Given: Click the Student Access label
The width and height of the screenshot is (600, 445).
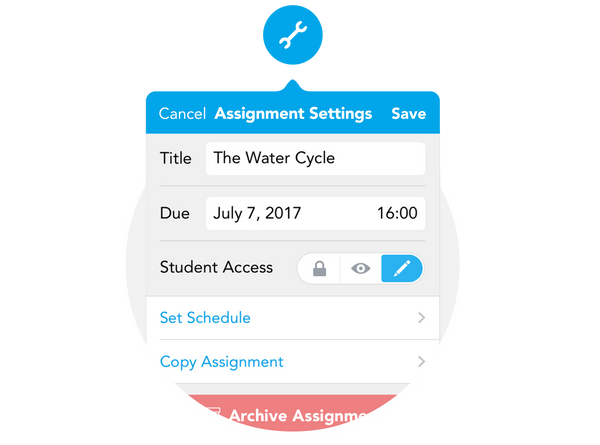Looking at the screenshot, I should click(x=216, y=267).
